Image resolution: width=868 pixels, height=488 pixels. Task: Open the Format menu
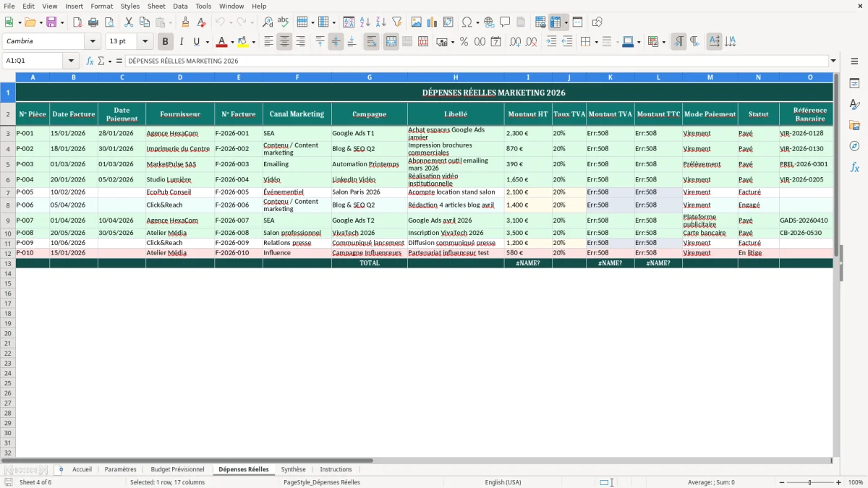click(101, 6)
